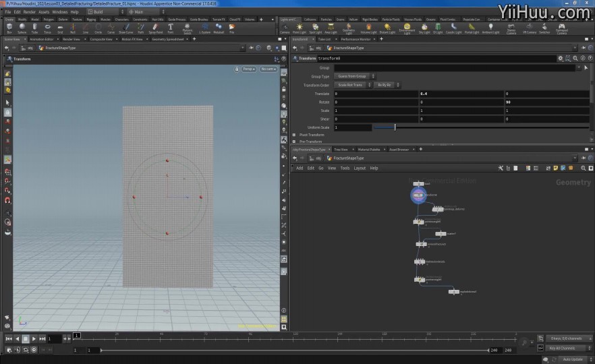Screen dimensions: 595x364
Task: Select the Sphere shelf tool
Action: pos(22,28)
